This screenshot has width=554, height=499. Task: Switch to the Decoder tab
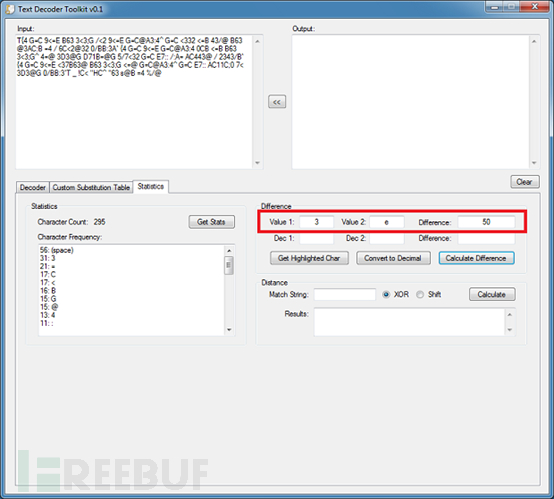[33, 187]
